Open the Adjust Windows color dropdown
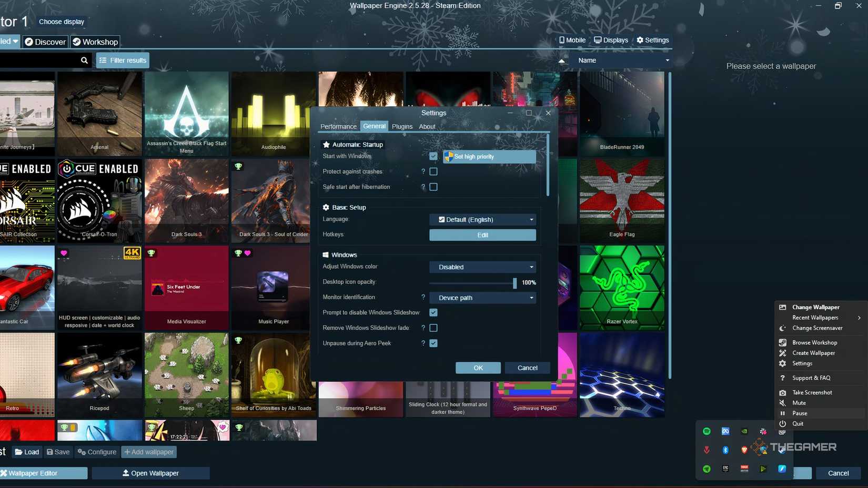This screenshot has width=868, height=488. (482, 267)
